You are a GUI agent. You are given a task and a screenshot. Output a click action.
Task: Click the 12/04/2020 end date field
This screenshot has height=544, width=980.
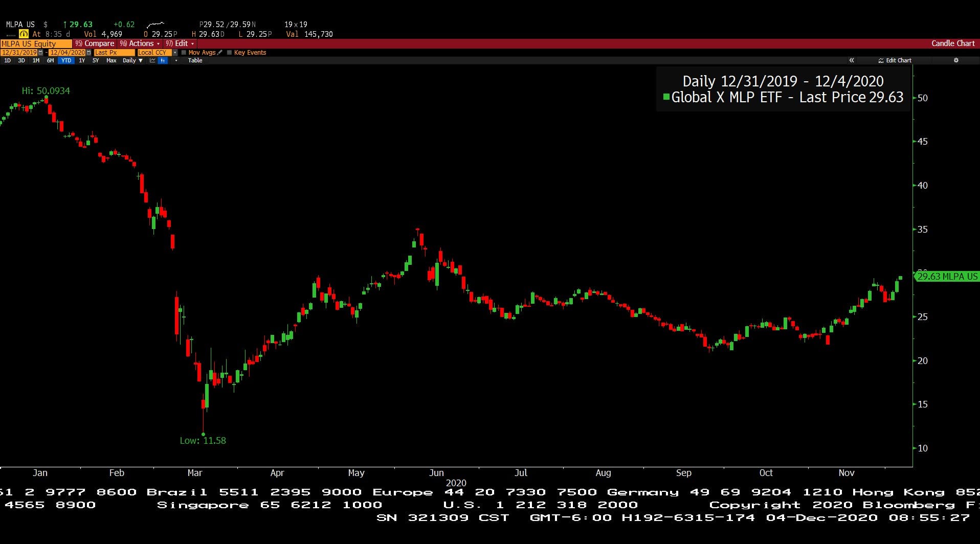(67, 53)
